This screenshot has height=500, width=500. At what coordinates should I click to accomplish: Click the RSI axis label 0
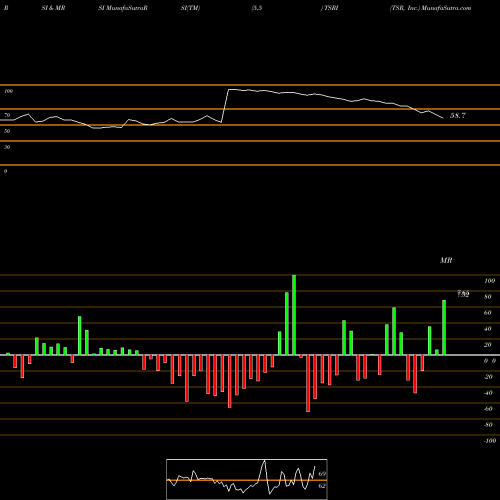pyautogui.click(x=5, y=171)
